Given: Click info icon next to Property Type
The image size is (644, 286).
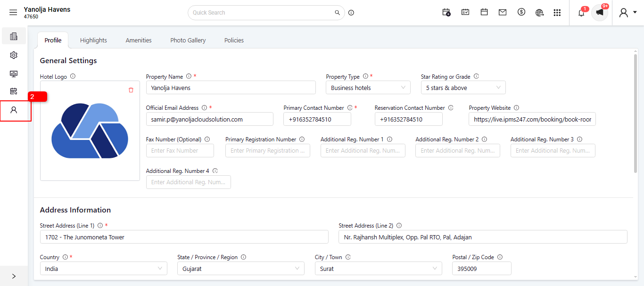Looking at the screenshot, I should (365, 76).
